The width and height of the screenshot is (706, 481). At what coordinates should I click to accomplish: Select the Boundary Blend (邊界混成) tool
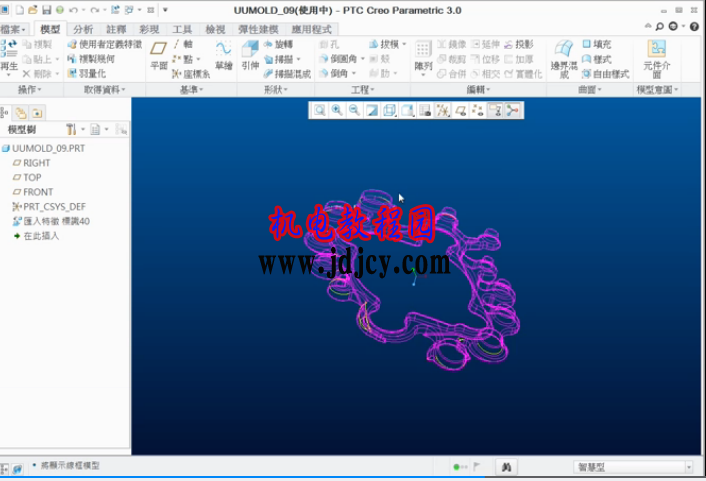pyautogui.click(x=564, y=59)
